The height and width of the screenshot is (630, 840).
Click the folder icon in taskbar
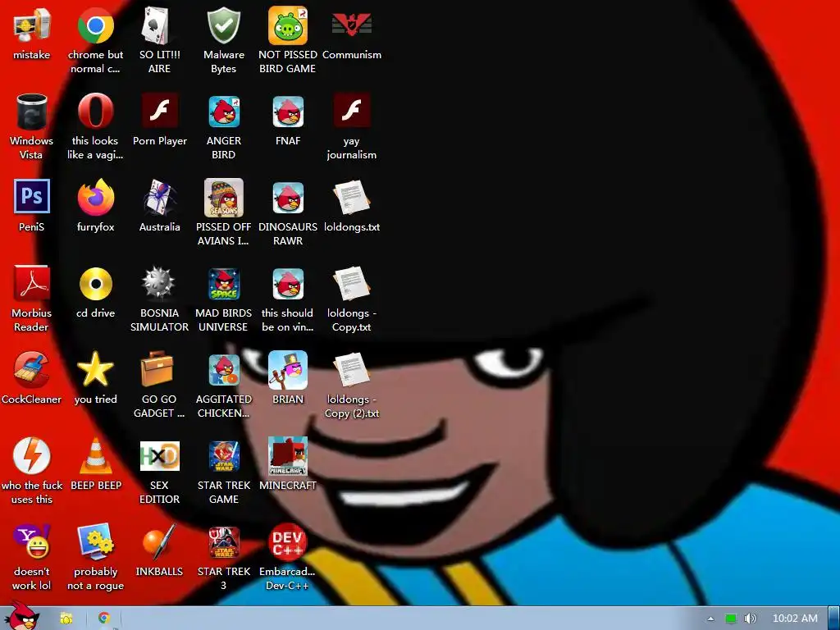(x=66, y=619)
